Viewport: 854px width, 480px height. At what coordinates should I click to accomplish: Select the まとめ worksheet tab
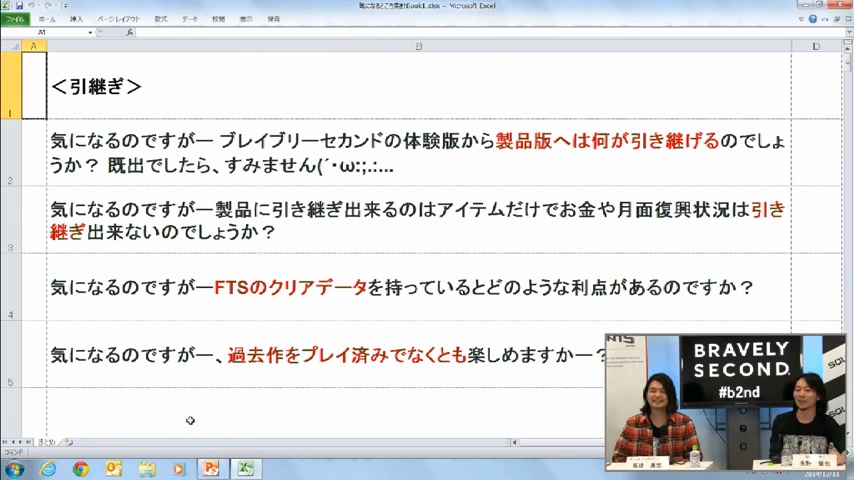click(47, 442)
